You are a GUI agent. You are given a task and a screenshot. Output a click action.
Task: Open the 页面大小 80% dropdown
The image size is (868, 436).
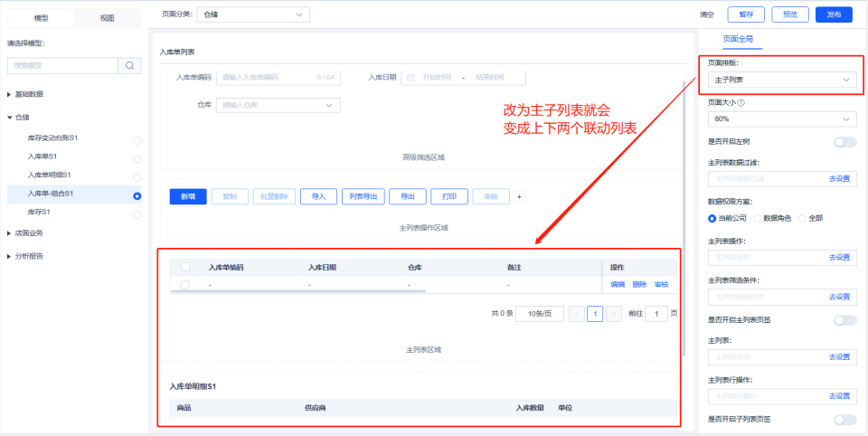tap(782, 119)
